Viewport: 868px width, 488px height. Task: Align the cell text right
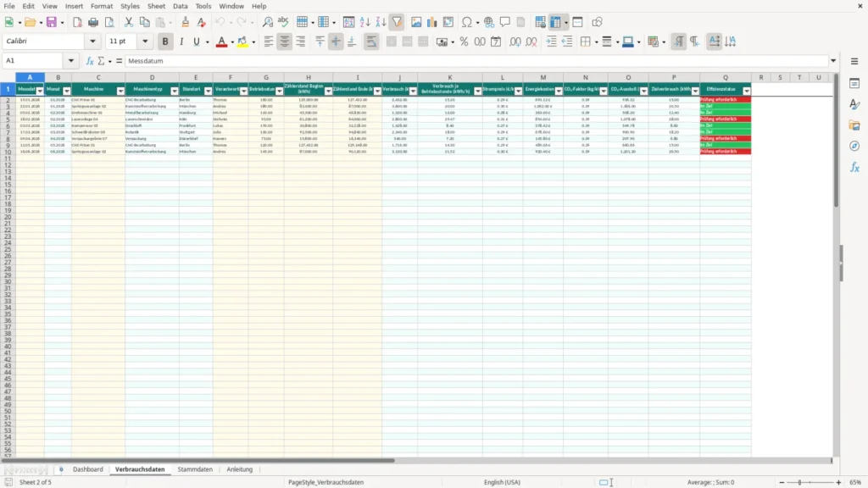[x=301, y=42]
